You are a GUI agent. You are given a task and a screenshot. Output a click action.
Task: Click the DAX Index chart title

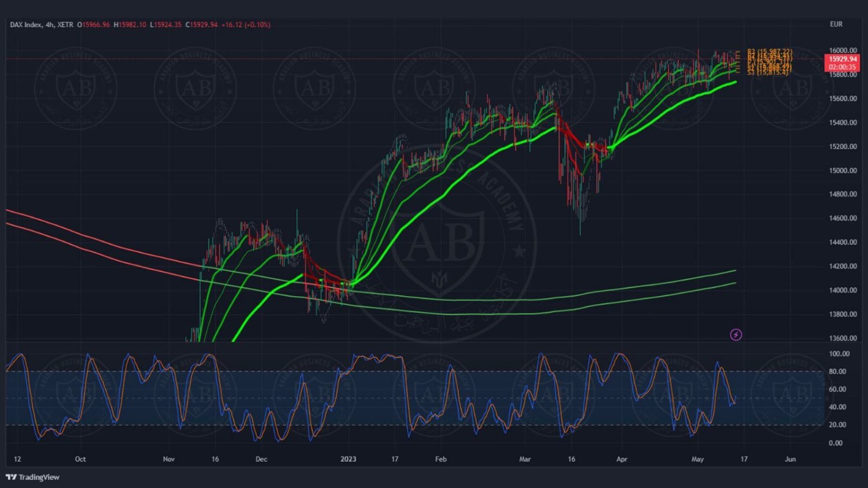[x=41, y=25]
